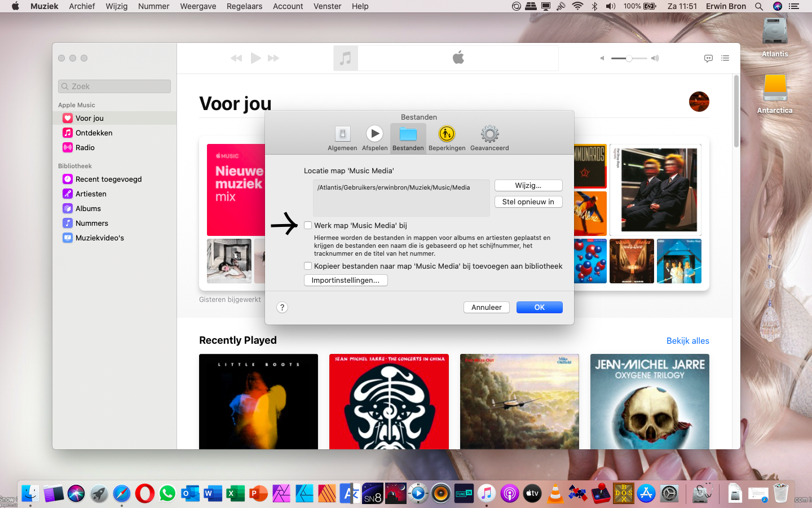Launch Microsoft Word from the Dock
The width and height of the screenshot is (812, 508).
click(x=213, y=493)
